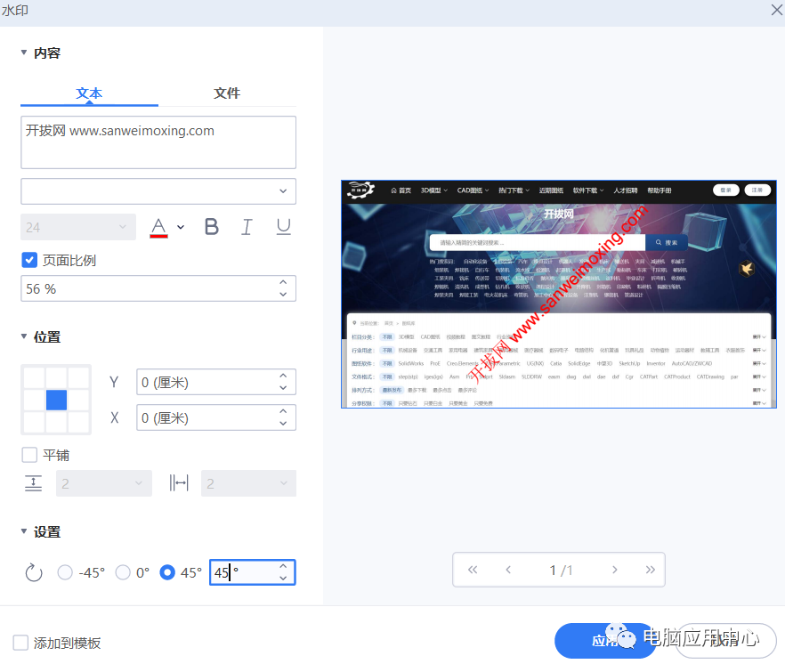Click the red font color icon

(158, 228)
